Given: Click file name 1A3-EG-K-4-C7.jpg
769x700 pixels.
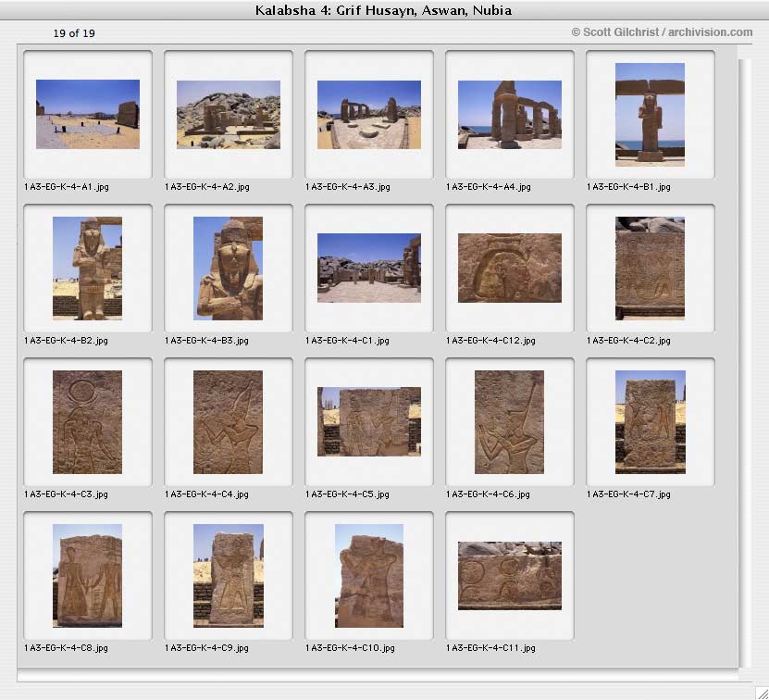Looking at the screenshot, I should (x=628, y=494).
